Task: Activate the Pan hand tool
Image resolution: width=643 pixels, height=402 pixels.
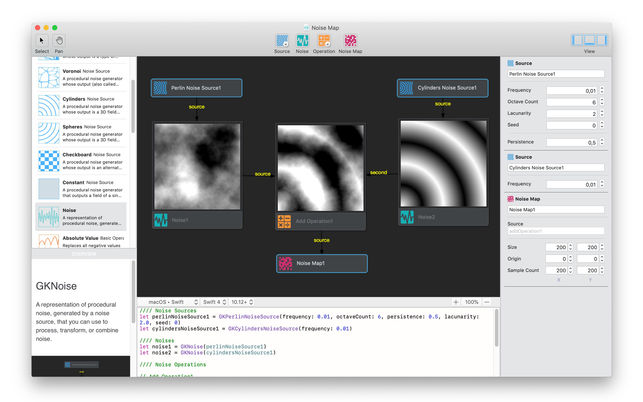Action: point(59,41)
